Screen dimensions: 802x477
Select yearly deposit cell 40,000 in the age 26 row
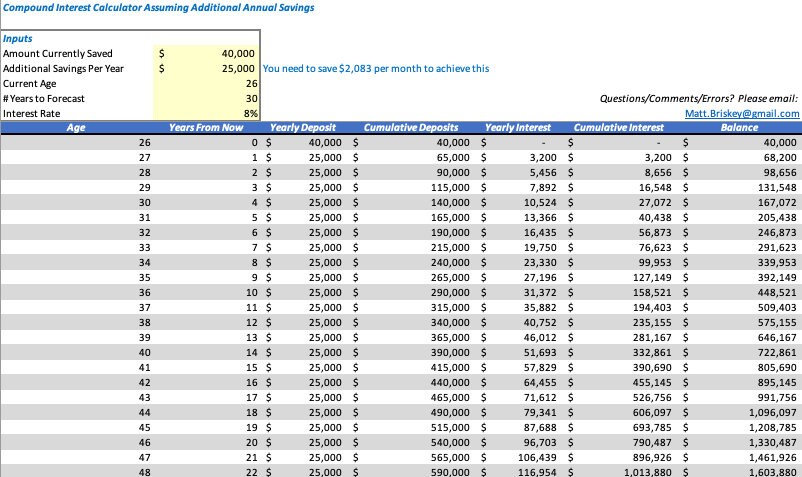click(x=325, y=143)
